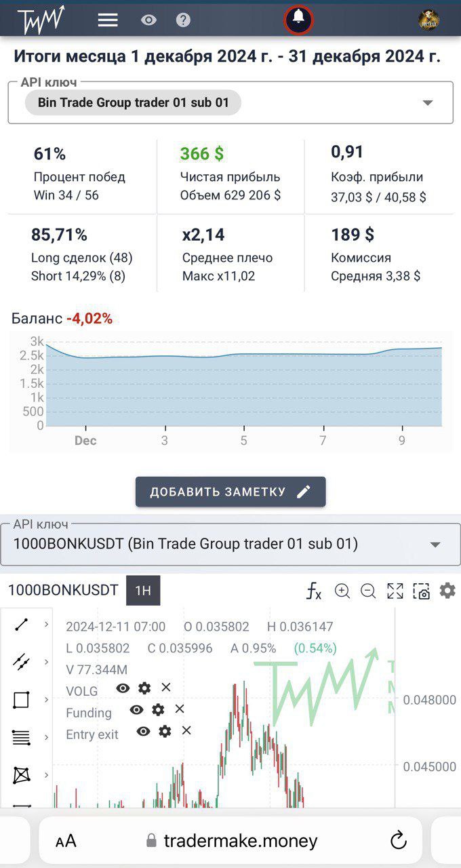Select the Gann box pattern tool
Viewport: 461px width, 868px height.
22,774
